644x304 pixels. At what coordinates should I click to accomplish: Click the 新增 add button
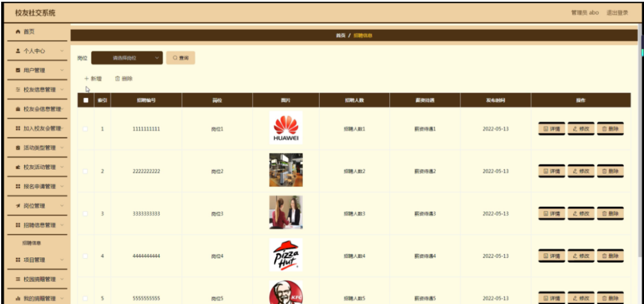(93, 79)
